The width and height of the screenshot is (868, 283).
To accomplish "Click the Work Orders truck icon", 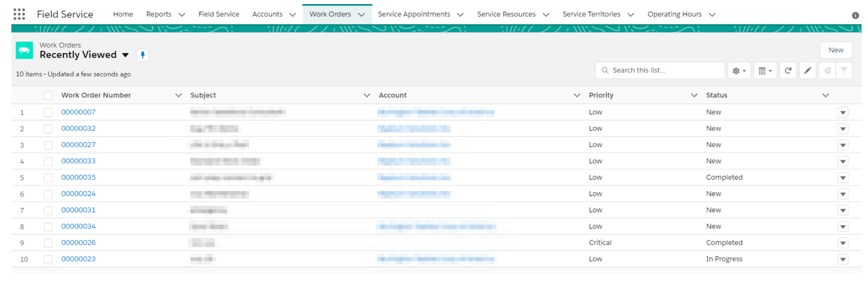I will [24, 50].
